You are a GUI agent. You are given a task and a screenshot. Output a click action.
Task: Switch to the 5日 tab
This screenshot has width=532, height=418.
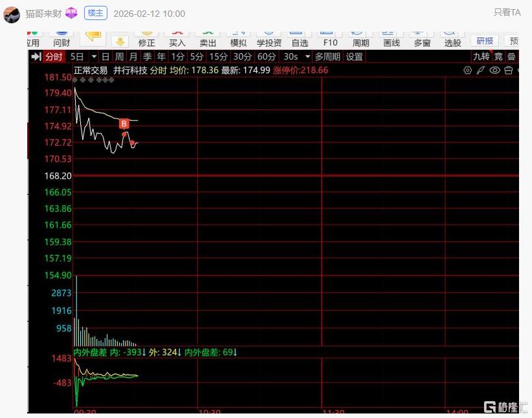pyautogui.click(x=77, y=57)
